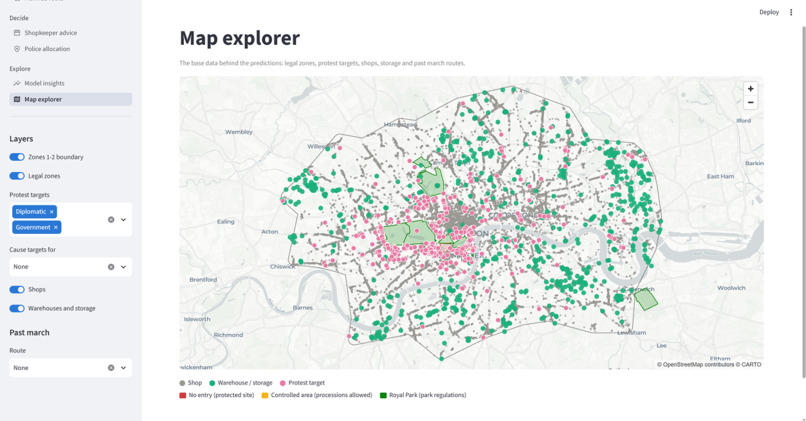Screen dimensions: 806x421
Task: Toggle the Zones 1-2 boundary layer
Action: 17,157
